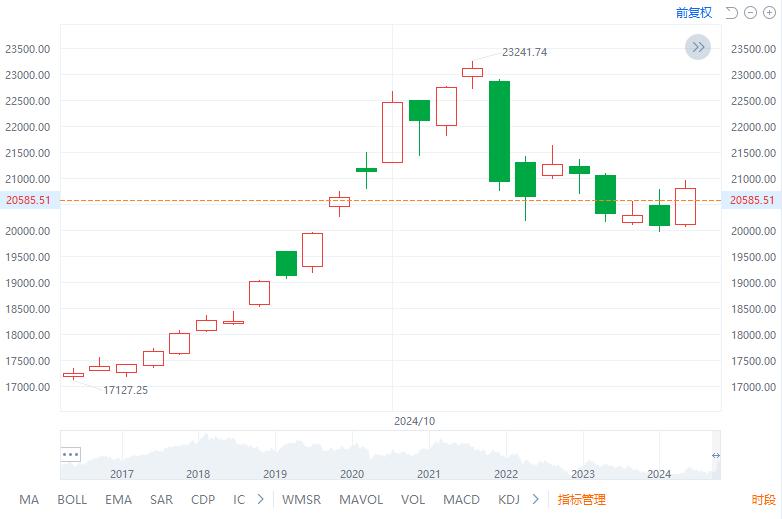
Task: Toggle the MACD sub-indicator
Action: [x=461, y=499]
